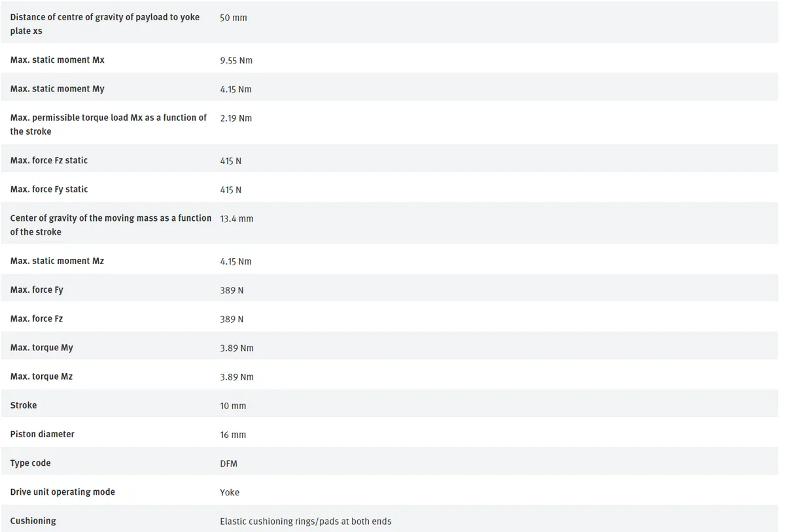Screen dimensions: 785x532
Task: Select the 'Max. static moment Mx' label
Action: pyautogui.click(x=57, y=60)
